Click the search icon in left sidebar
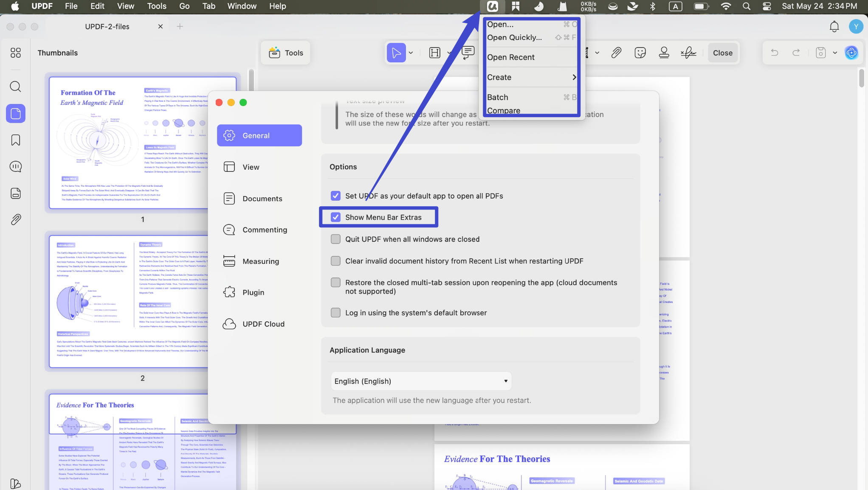This screenshot has height=490, width=868. click(16, 87)
